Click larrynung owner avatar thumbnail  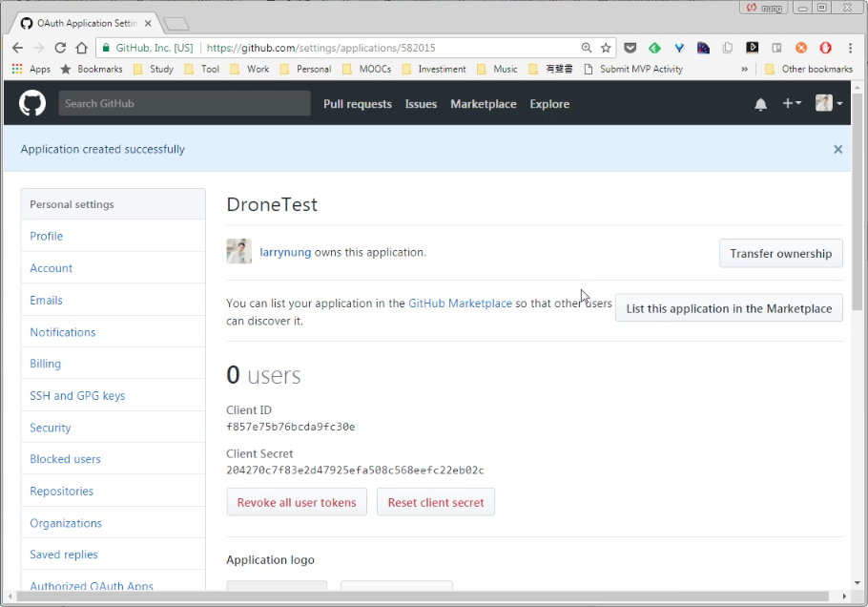pos(239,251)
